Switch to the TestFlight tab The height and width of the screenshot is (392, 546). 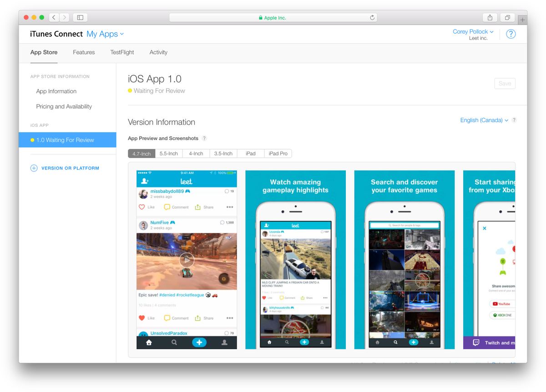pos(122,52)
